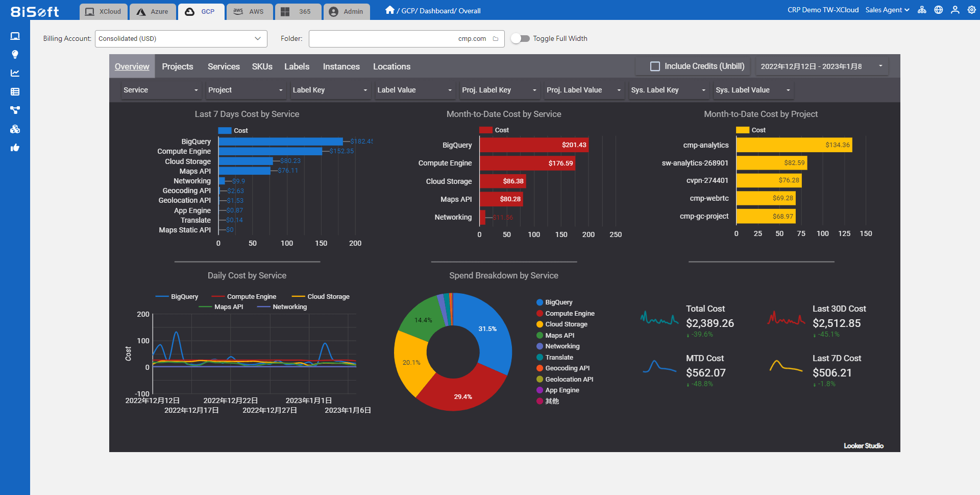Toggle Cloud Storage in Daily Cost legend
The image size is (980, 495).
pos(321,297)
